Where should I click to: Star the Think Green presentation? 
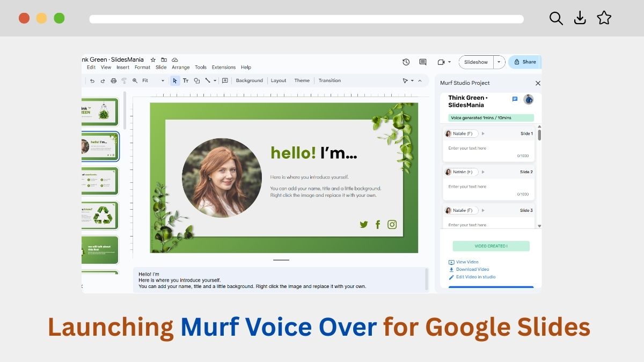coord(153,60)
